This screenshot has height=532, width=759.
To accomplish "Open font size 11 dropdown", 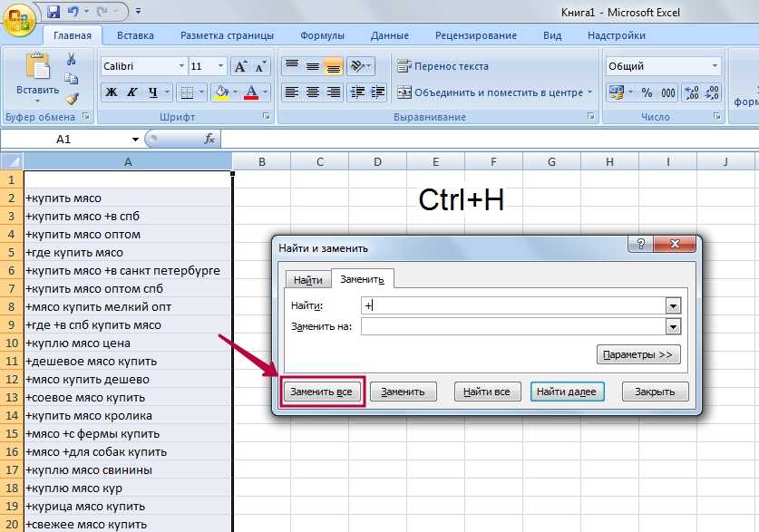I will [x=220, y=66].
